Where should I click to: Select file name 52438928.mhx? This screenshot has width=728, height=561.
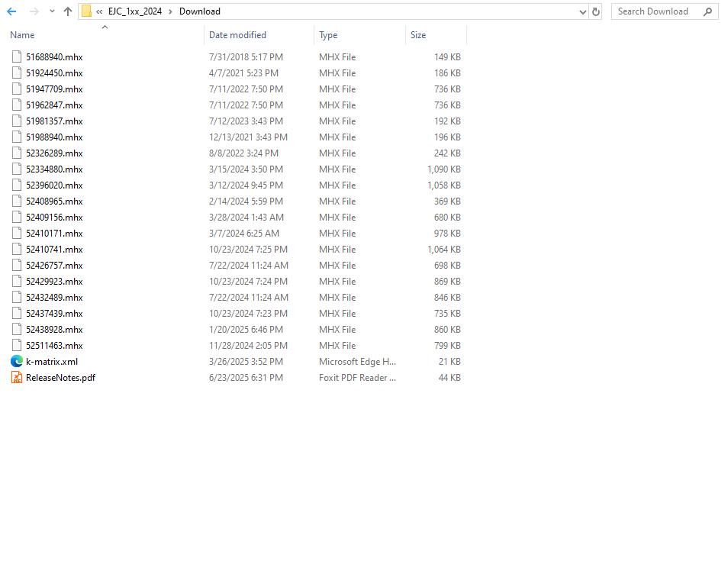[x=54, y=329]
